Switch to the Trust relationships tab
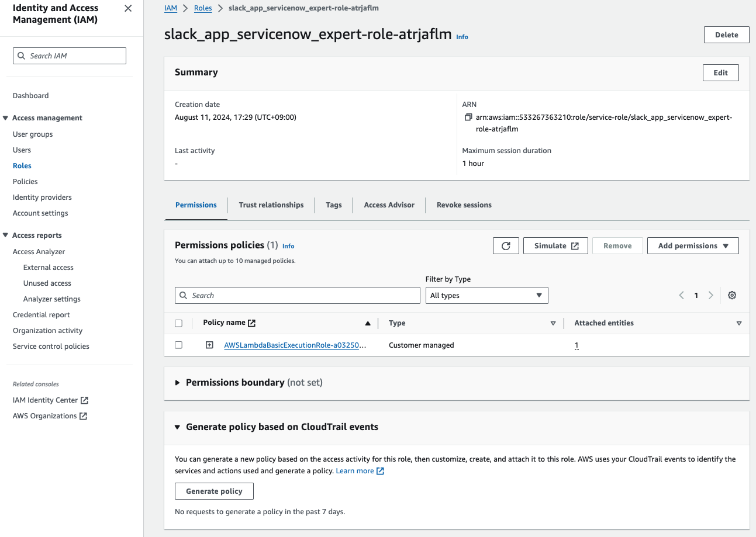The image size is (756, 537). [271, 205]
